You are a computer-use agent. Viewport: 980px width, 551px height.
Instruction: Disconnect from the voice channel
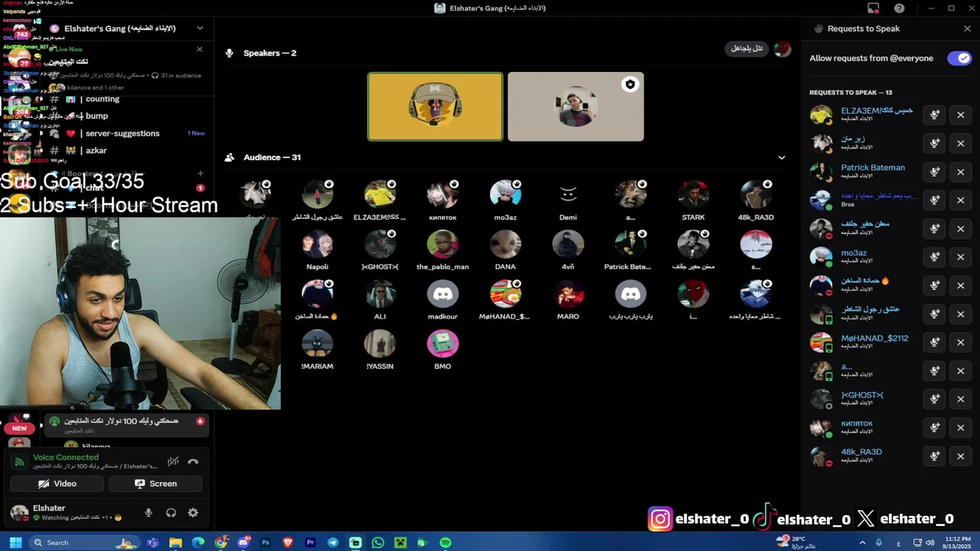point(193,461)
